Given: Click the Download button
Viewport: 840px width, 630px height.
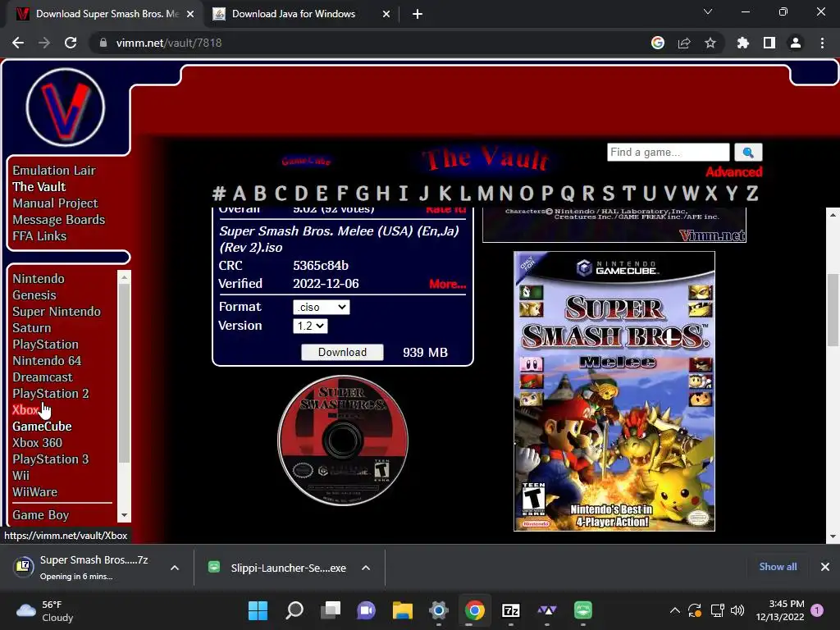Looking at the screenshot, I should [x=342, y=352].
